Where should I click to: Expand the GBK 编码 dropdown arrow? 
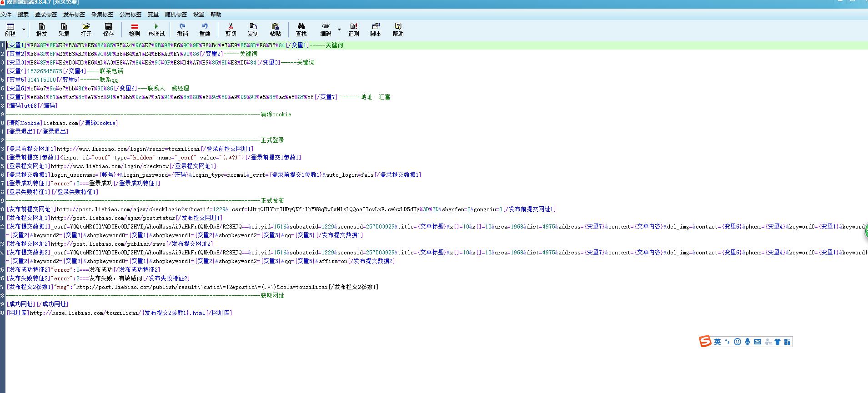pos(339,30)
